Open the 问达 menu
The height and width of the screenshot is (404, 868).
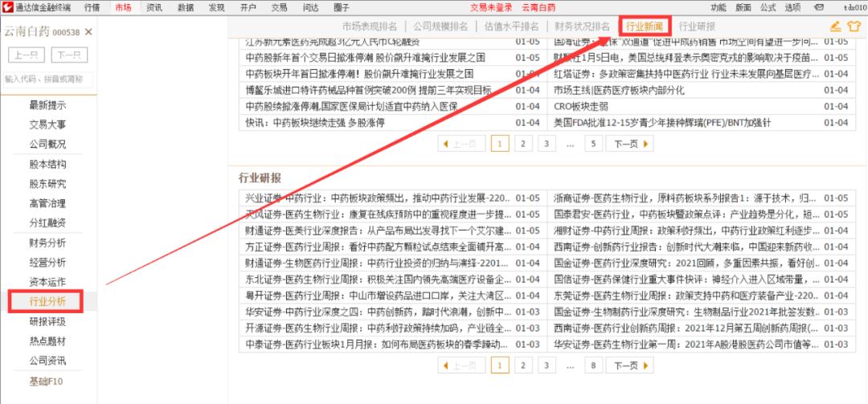point(311,7)
